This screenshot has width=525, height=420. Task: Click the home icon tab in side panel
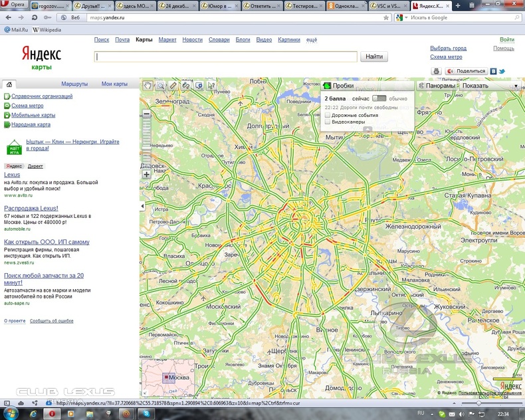pyautogui.click(x=9, y=84)
